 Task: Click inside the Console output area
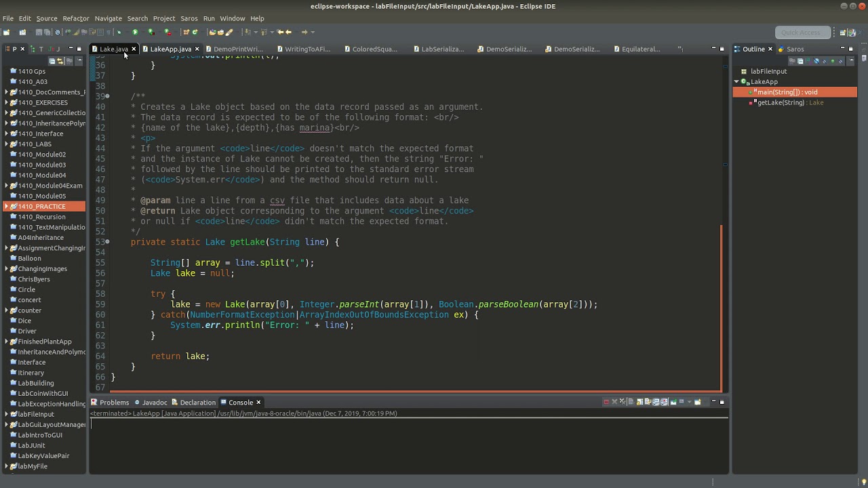tap(409, 444)
